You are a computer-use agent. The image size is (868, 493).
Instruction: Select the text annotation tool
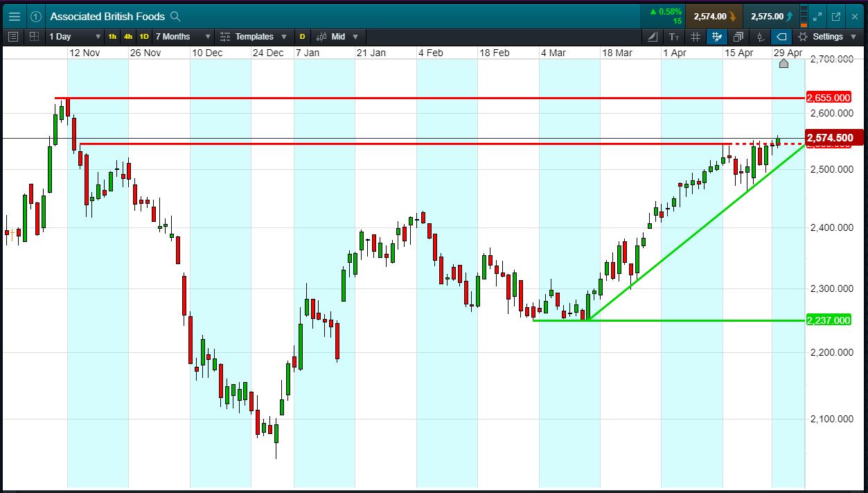(674, 37)
